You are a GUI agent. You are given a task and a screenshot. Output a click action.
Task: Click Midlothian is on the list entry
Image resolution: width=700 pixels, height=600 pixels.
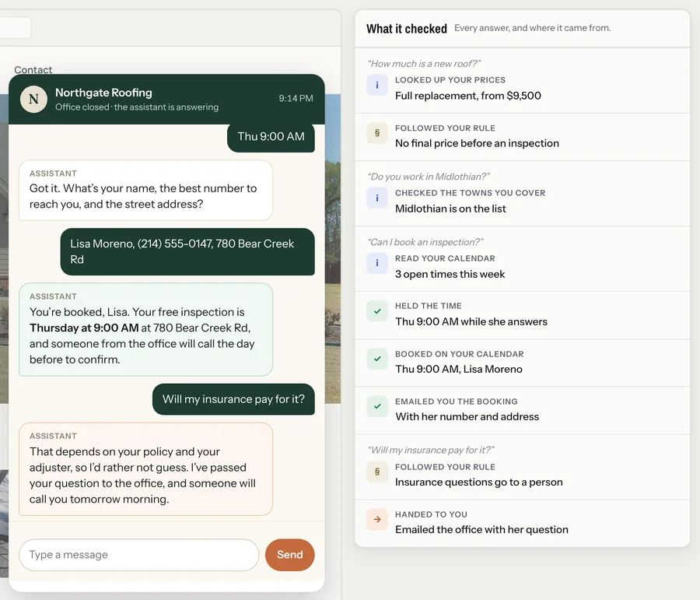click(x=450, y=209)
